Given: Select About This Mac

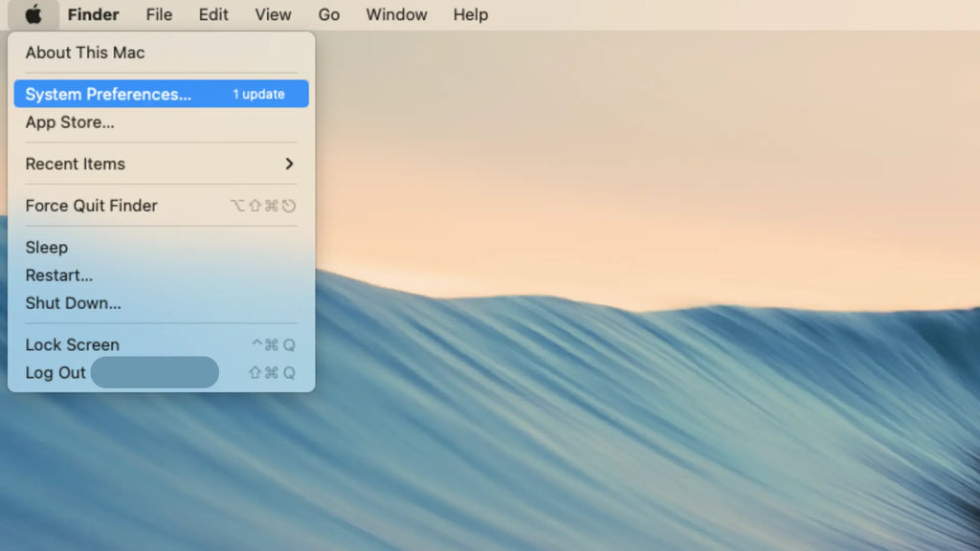Looking at the screenshot, I should 85,53.
